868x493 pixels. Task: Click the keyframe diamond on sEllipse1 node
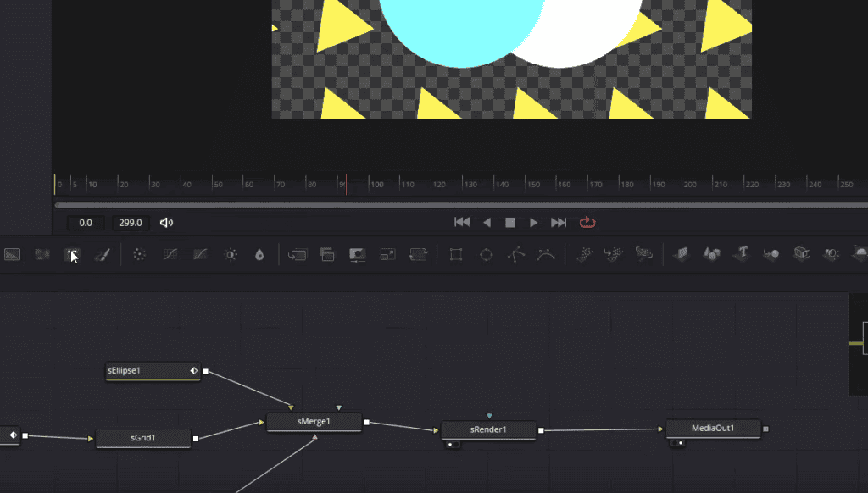(194, 371)
